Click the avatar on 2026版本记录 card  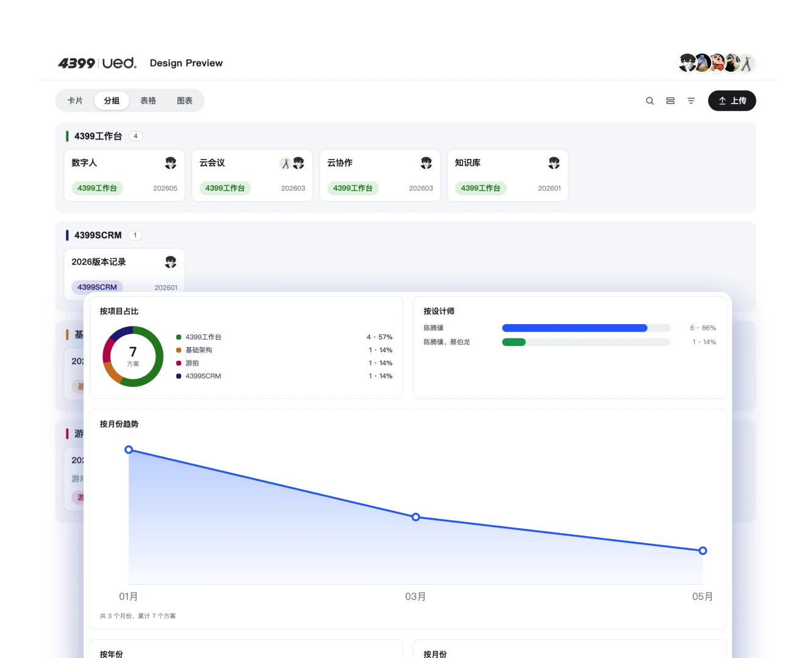tap(171, 262)
